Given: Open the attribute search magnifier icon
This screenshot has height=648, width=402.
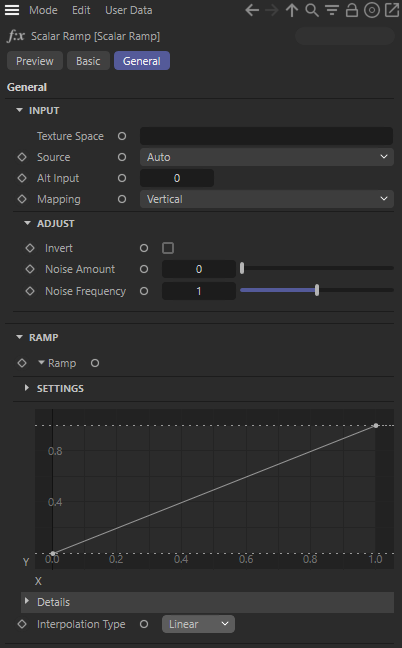Looking at the screenshot, I should [x=312, y=10].
